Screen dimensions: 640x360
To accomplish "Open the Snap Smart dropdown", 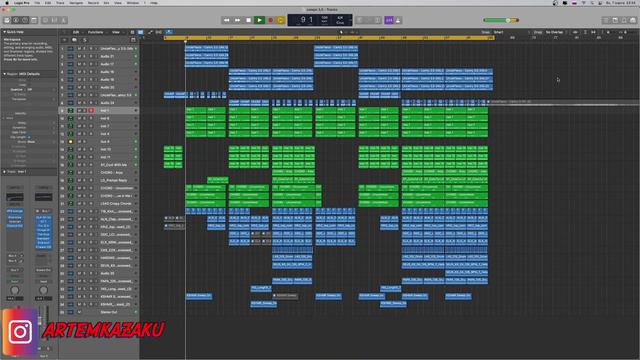I will [498, 32].
